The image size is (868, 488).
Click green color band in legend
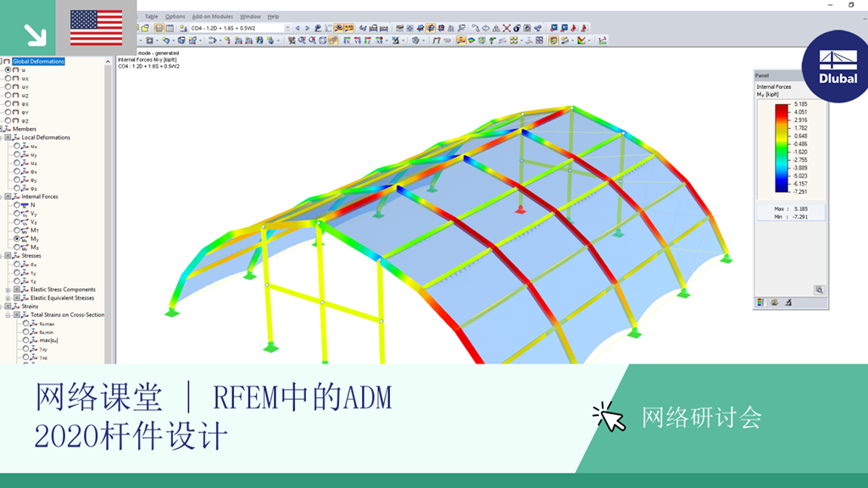(782, 146)
